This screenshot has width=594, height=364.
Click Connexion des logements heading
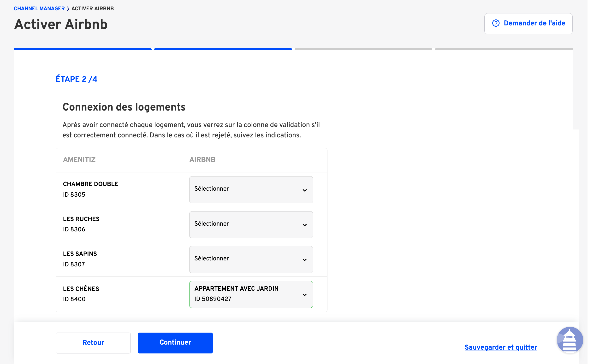coord(124,107)
